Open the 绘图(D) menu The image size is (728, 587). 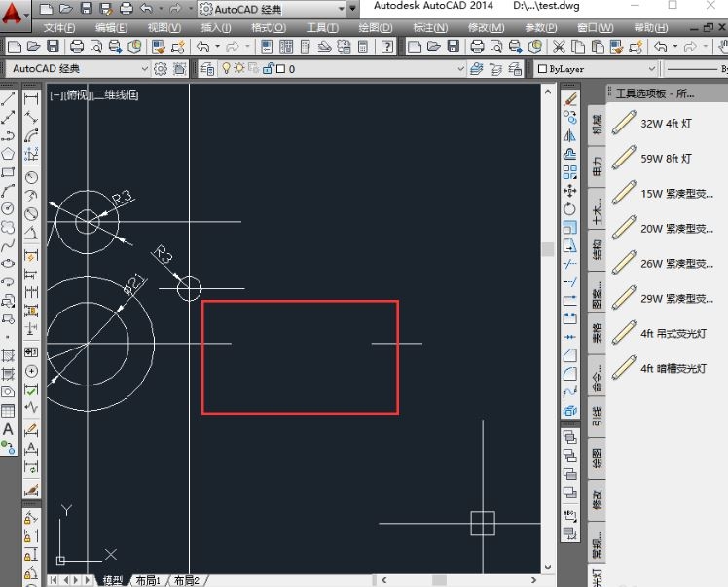click(x=375, y=28)
